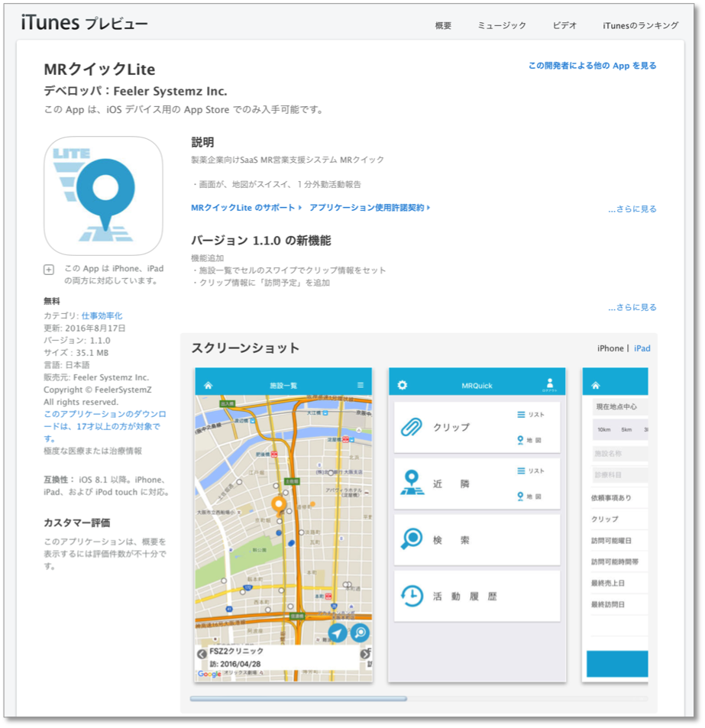Tap the 訪問可能曜日 row

click(619, 540)
